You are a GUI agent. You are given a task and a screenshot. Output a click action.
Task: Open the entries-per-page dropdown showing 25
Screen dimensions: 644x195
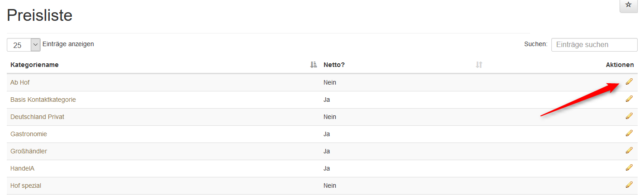point(24,45)
